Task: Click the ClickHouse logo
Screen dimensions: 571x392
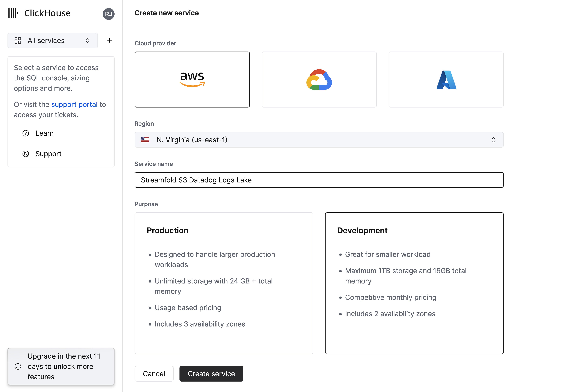Action: pos(39,13)
